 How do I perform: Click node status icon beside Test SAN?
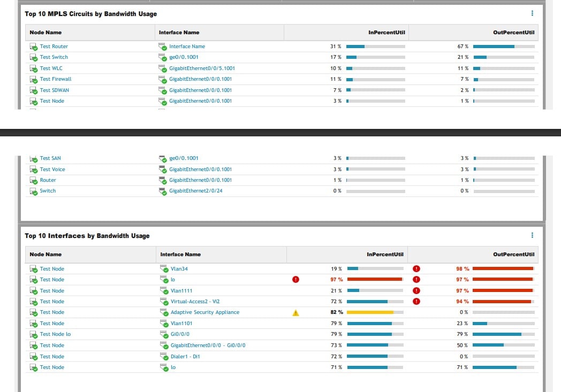33,158
